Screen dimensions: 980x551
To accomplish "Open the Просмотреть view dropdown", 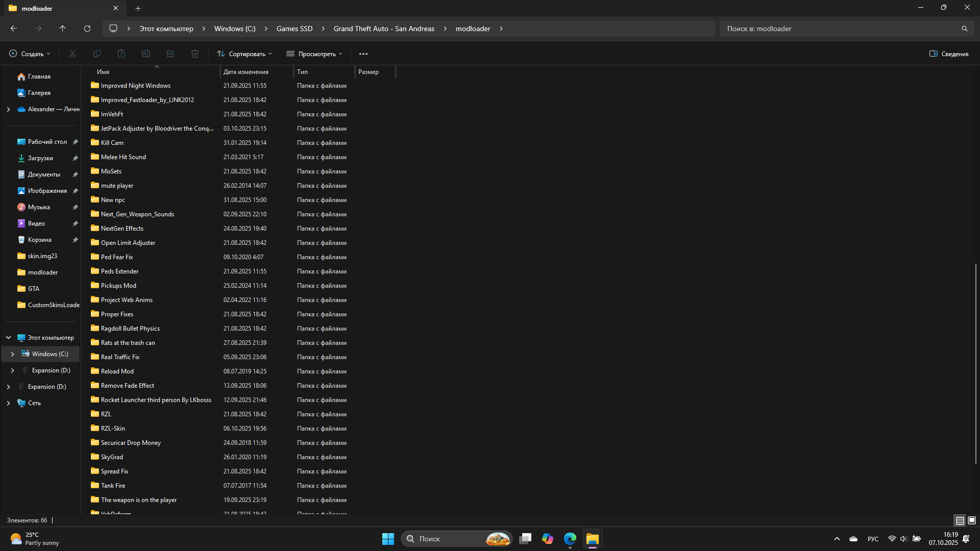I will (x=314, y=54).
